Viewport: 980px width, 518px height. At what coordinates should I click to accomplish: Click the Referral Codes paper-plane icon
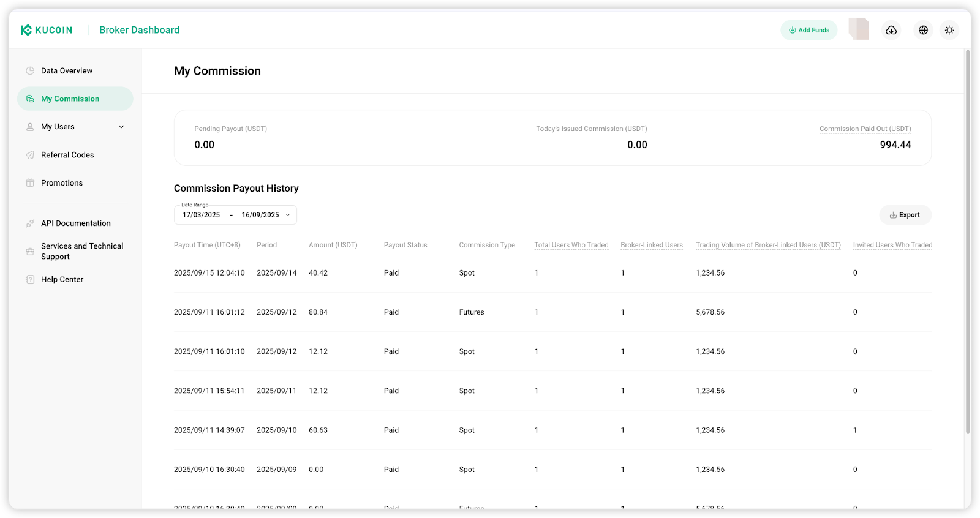[x=30, y=155]
